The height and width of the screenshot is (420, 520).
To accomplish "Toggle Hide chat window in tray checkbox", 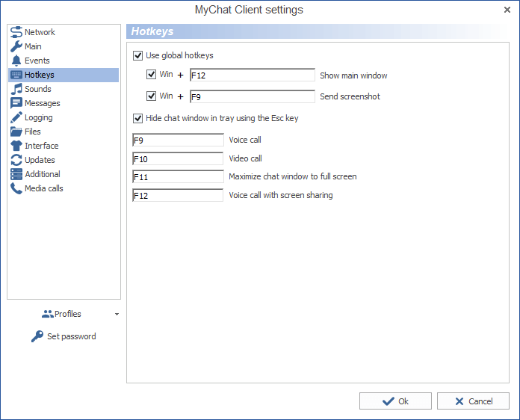I will tap(138, 118).
